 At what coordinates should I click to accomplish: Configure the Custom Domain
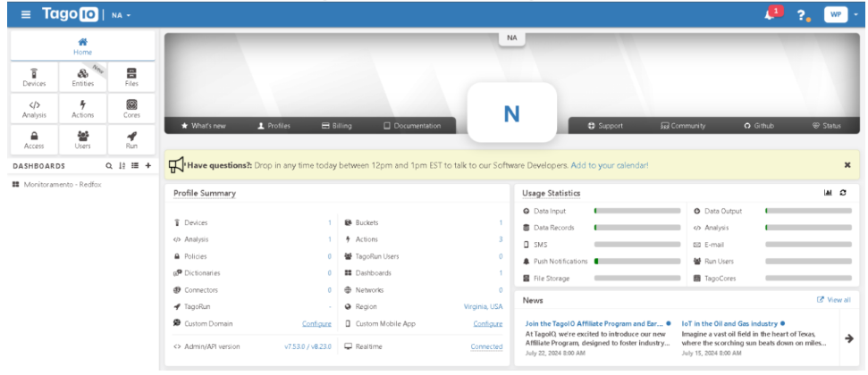pos(316,323)
